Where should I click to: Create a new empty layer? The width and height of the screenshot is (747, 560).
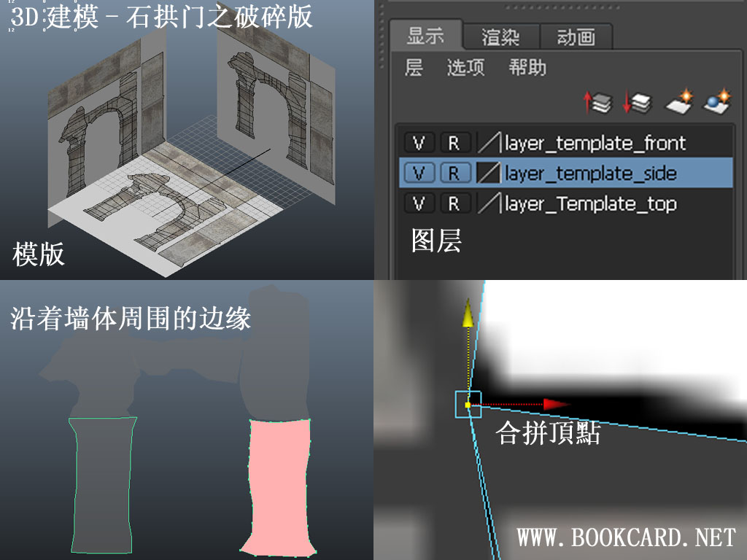[678, 102]
